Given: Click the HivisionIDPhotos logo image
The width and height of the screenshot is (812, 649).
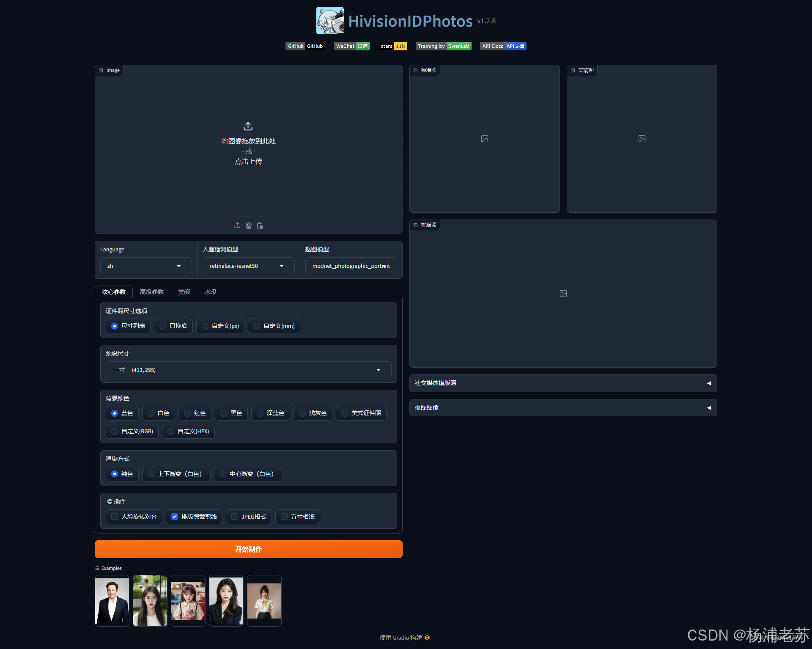Looking at the screenshot, I should click(330, 20).
